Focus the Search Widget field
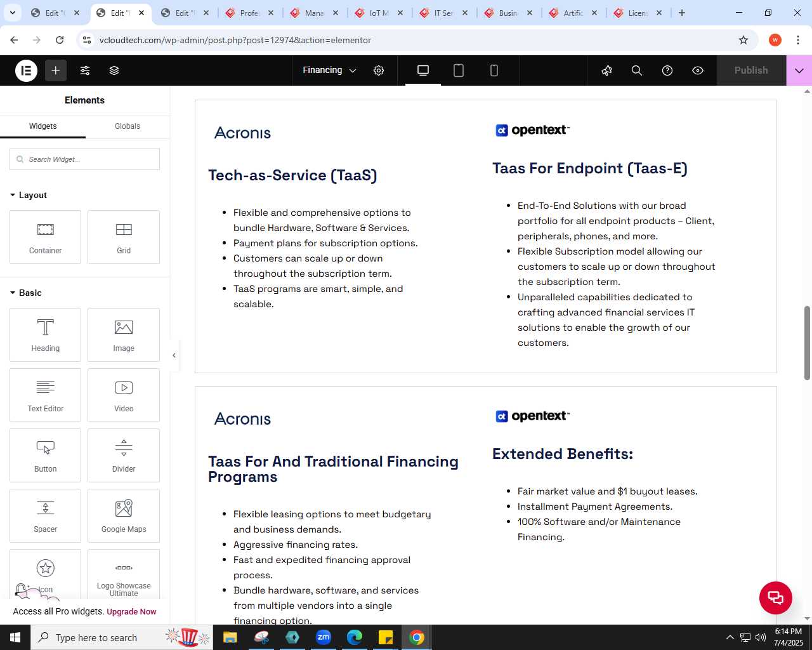Image resolution: width=812 pixels, height=650 pixels. 84,159
